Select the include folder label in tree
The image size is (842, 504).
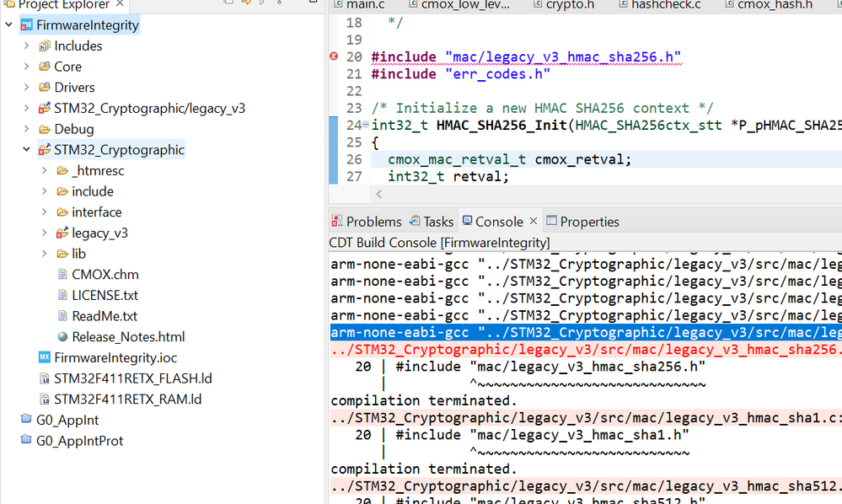tap(93, 191)
